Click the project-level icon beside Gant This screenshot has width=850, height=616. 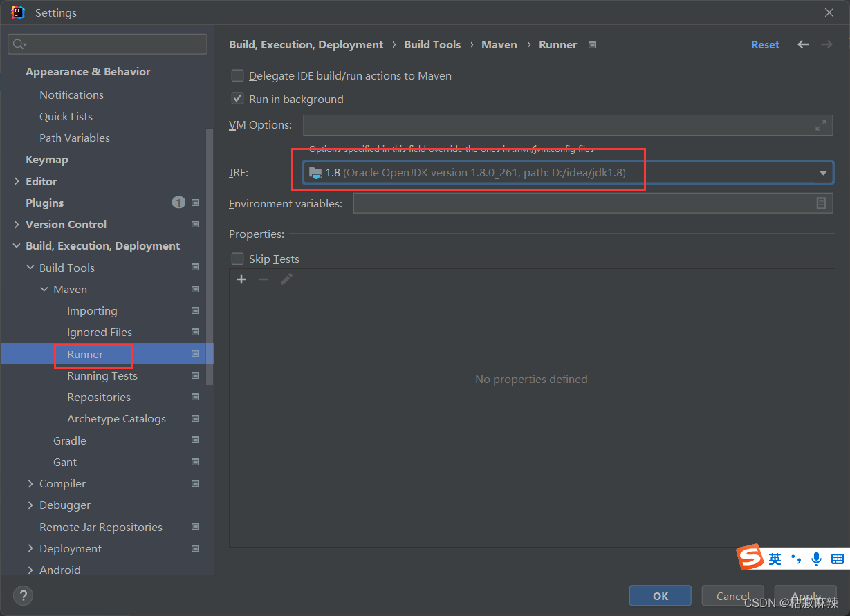click(196, 462)
